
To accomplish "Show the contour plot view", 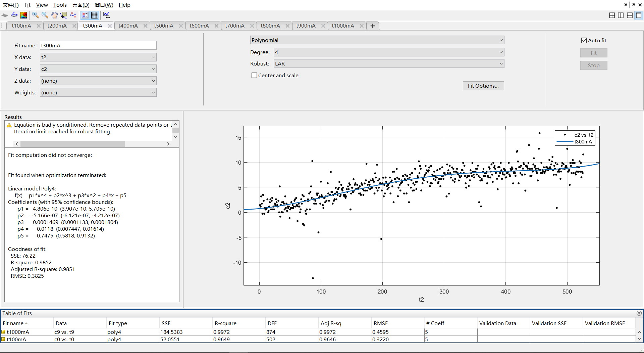I will pos(23,15).
